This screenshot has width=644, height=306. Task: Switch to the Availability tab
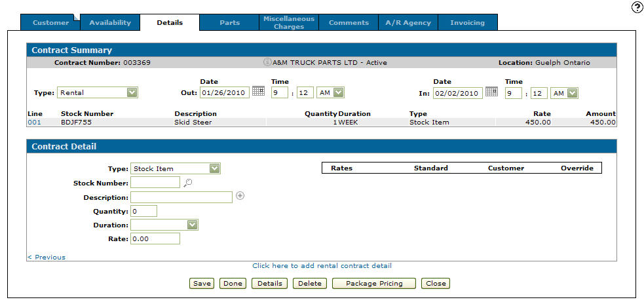tap(110, 22)
